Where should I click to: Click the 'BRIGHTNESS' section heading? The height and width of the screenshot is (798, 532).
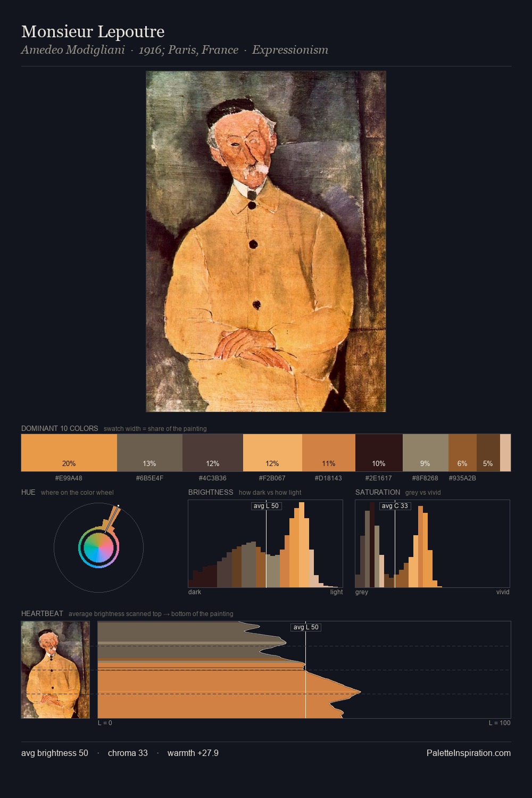point(211,492)
